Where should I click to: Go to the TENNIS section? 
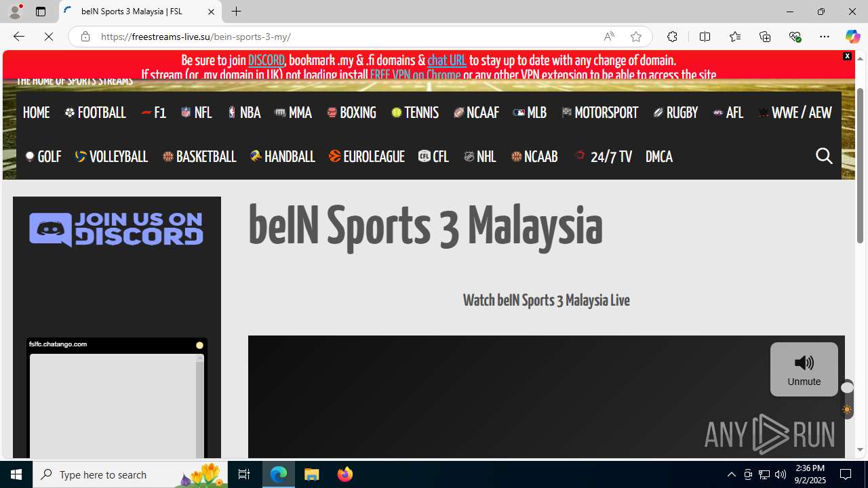(415, 113)
